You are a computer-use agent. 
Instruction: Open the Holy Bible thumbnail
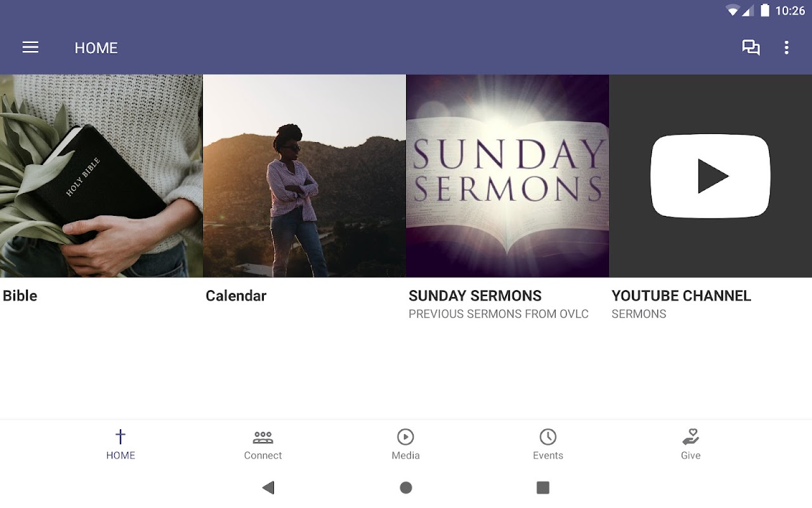(x=101, y=176)
